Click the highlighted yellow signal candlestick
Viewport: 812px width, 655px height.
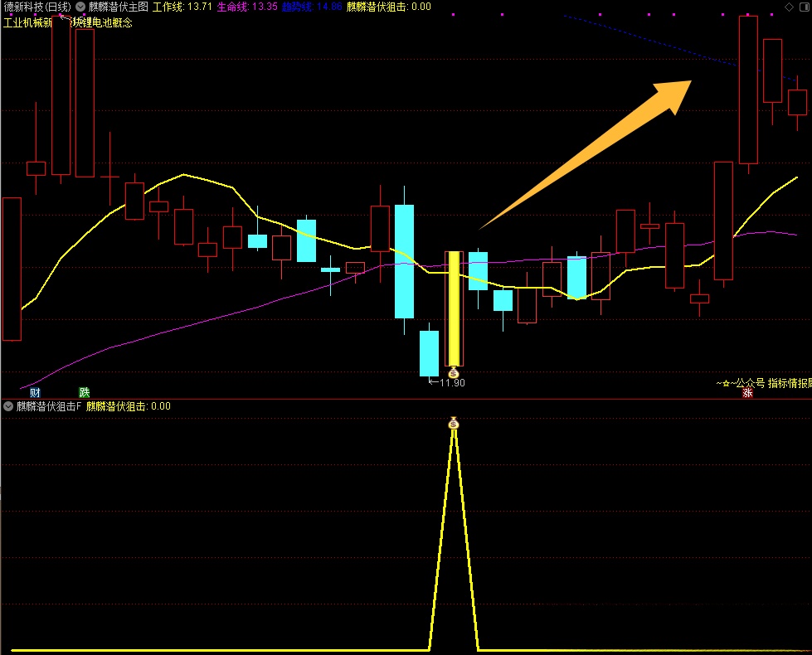453,308
